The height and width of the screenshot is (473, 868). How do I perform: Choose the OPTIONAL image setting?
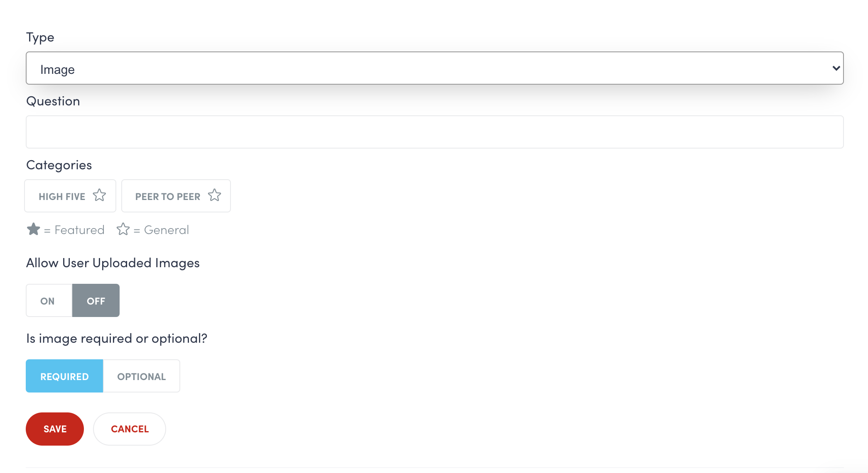(x=142, y=376)
